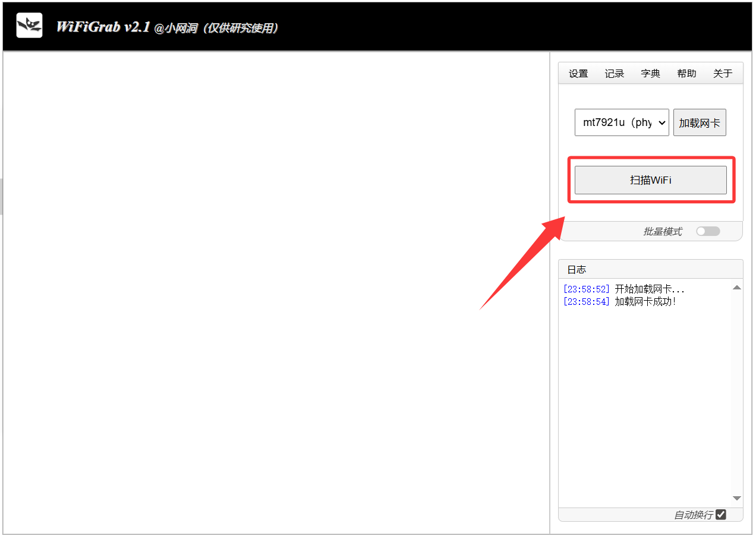Start scanning with the 扫描WiFi button

click(x=651, y=180)
